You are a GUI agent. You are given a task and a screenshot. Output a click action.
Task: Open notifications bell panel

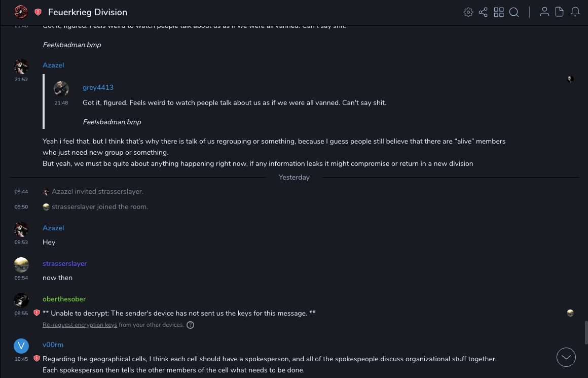pos(575,12)
